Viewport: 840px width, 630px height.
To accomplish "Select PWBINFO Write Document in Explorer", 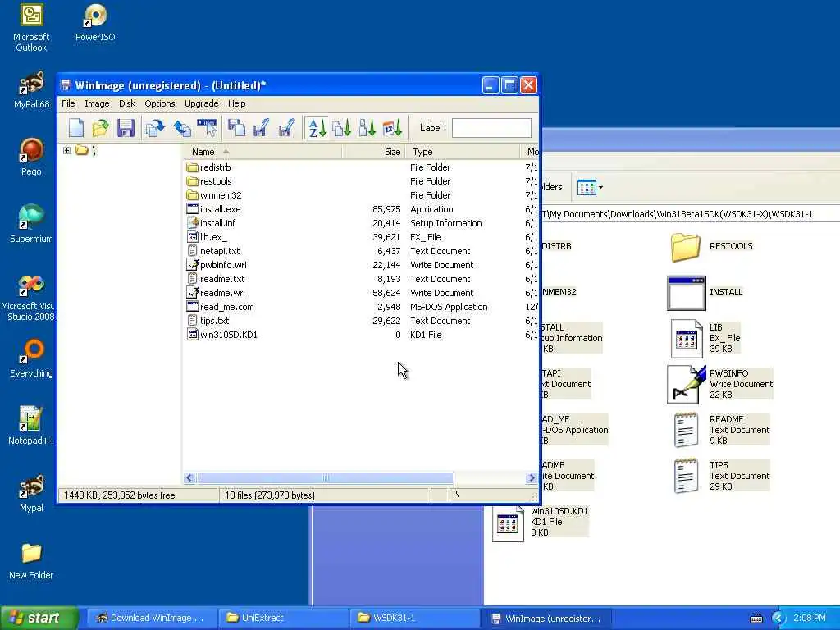I will point(720,384).
